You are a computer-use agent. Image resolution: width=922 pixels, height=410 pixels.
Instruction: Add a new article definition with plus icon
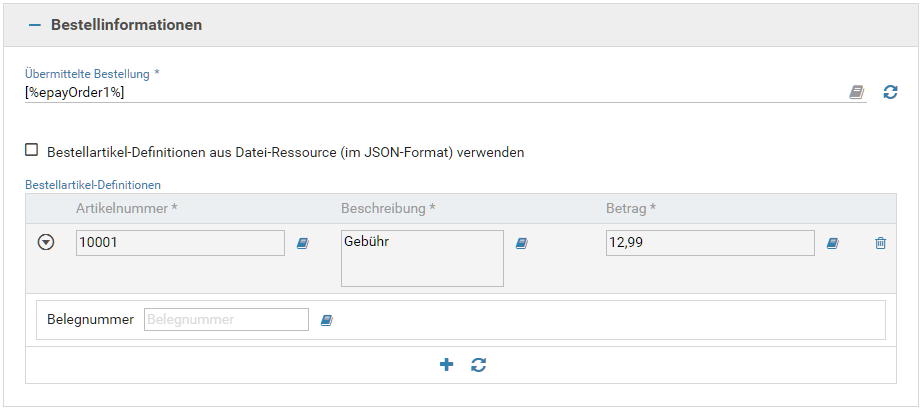click(x=447, y=365)
